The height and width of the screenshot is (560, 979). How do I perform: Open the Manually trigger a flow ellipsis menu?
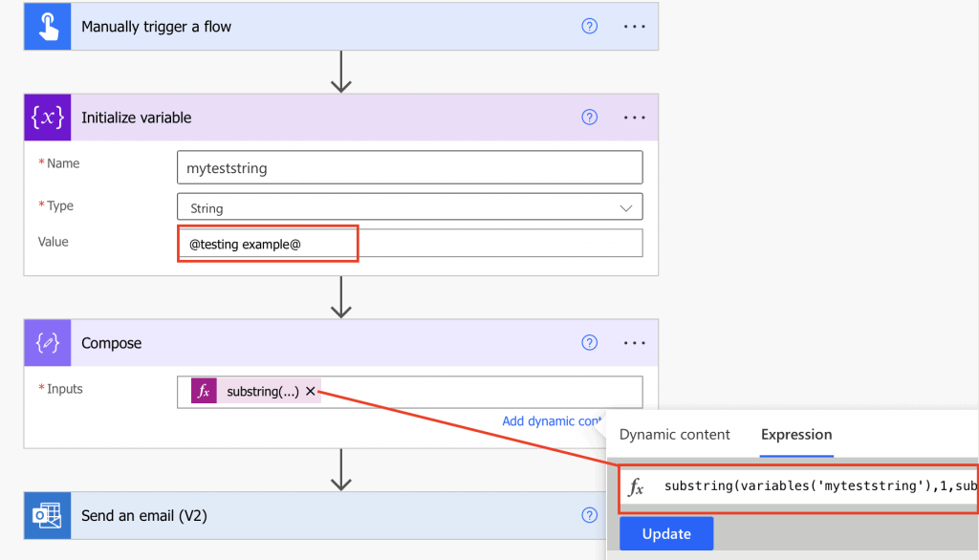pyautogui.click(x=635, y=26)
